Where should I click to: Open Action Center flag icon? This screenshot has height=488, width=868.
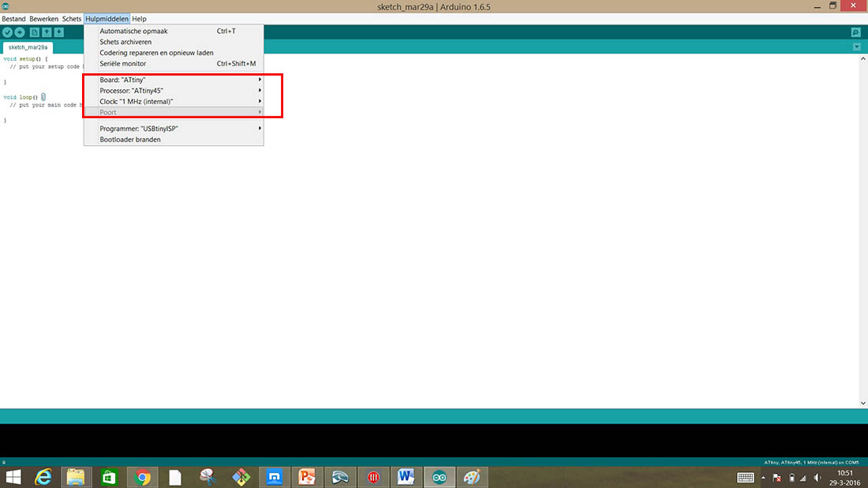(776, 478)
